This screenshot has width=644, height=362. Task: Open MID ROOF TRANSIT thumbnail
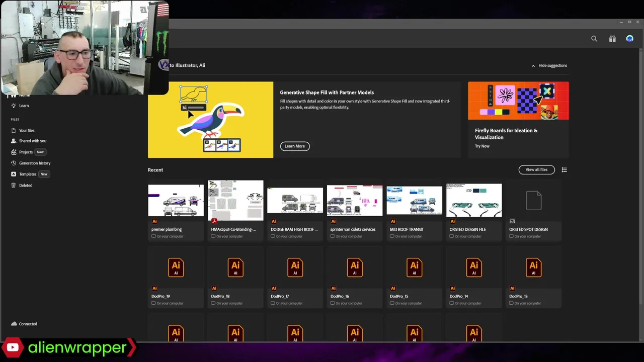pyautogui.click(x=415, y=201)
